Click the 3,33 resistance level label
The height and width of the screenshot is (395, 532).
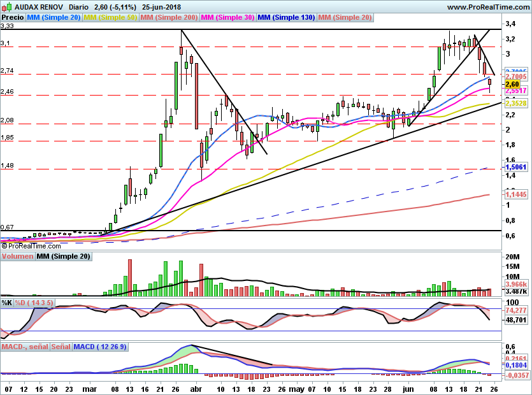tap(7, 25)
